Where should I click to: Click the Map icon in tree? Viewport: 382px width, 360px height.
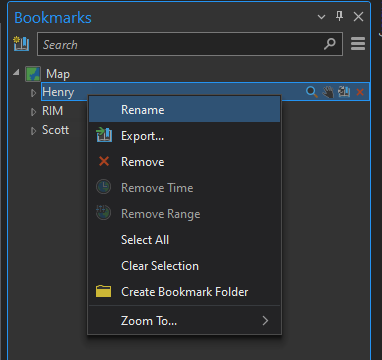click(33, 74)
